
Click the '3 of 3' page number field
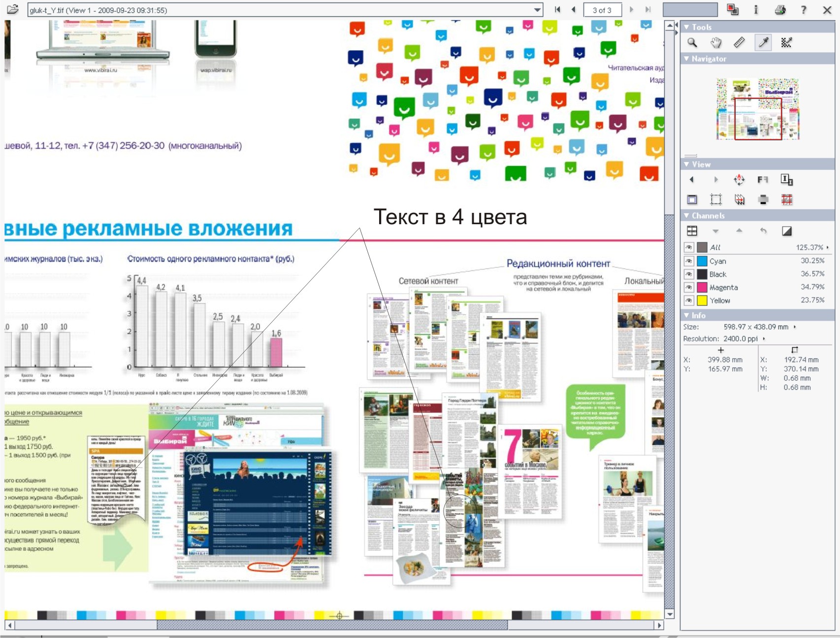[602, 10]
